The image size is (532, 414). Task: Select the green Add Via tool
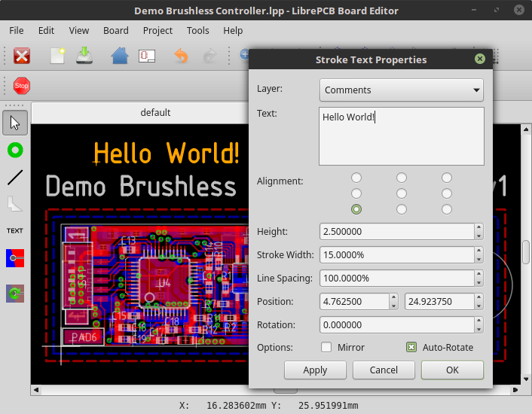(15, 150)
